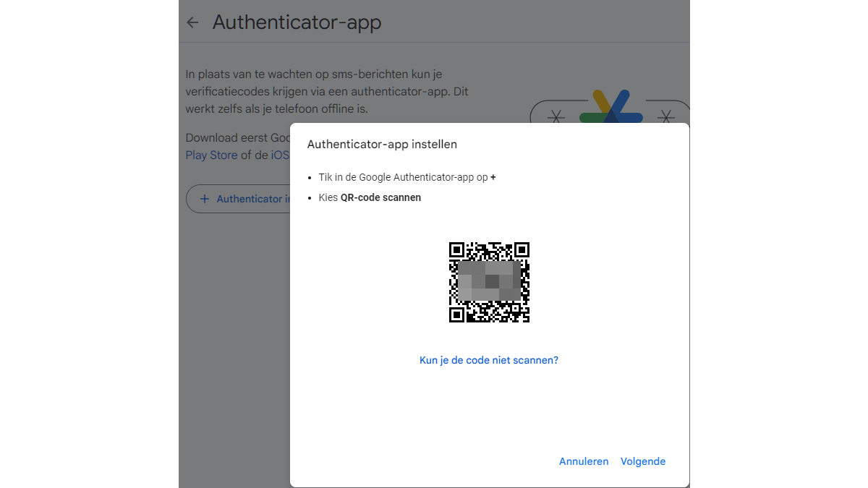Image resolution: width=868 pixels, height=488 pixels.
Task: Click the back arrow next to Authenticator-app
Action: [x=192, y=22]
